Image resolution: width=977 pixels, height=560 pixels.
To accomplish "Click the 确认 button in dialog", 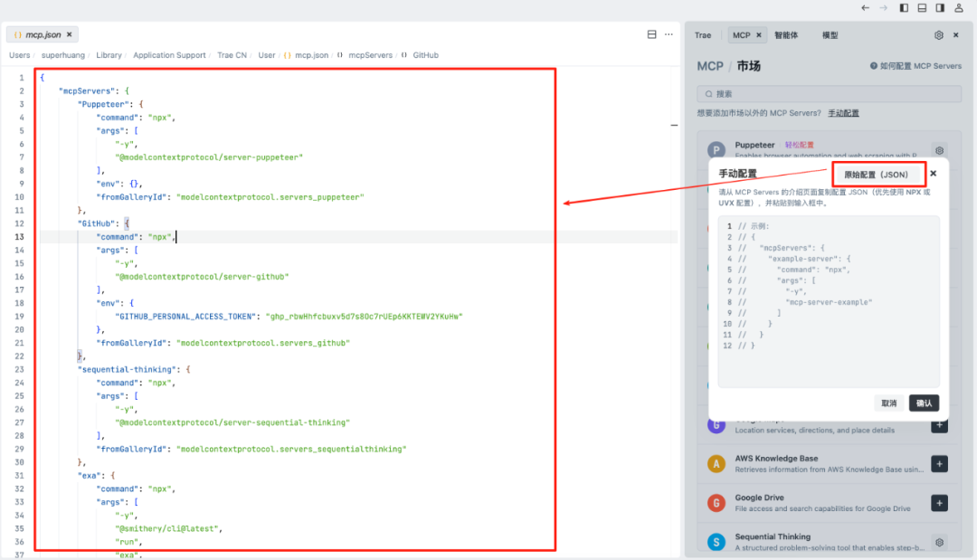I will 924,403.
